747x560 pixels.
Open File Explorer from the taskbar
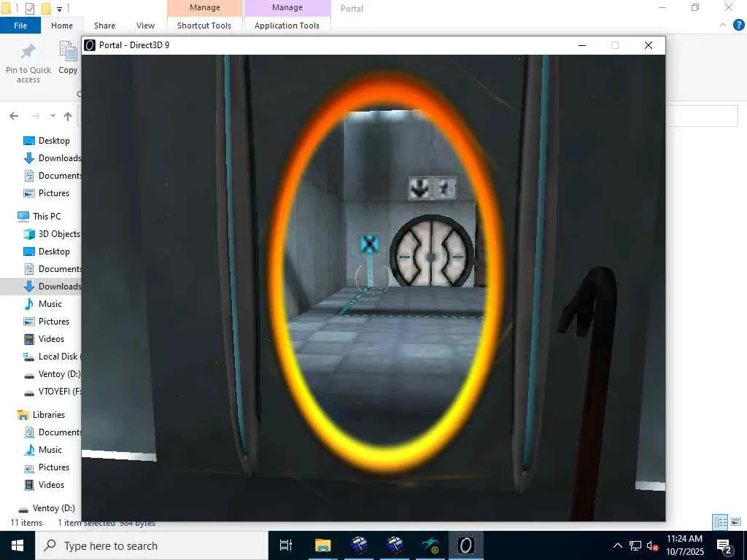point(322,545)
